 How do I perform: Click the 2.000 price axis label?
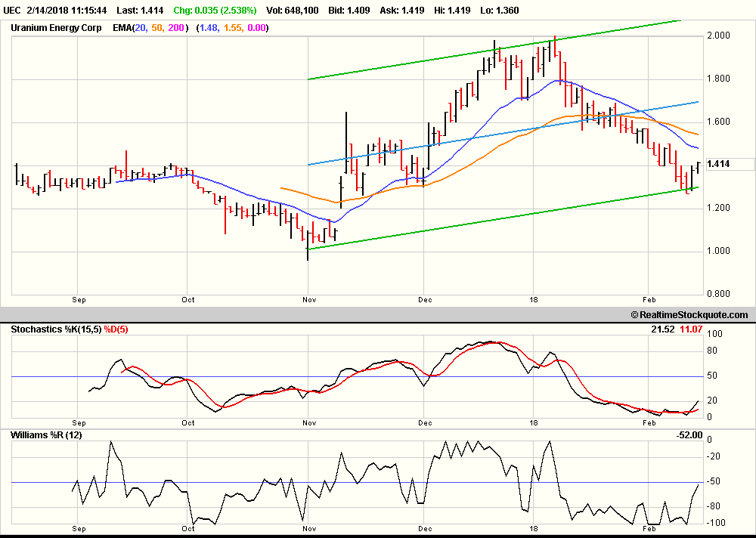click(718, 36)
